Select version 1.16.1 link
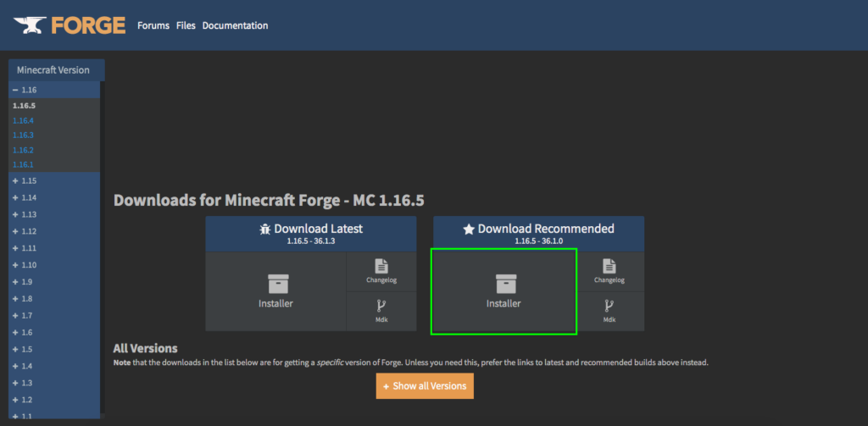 click(x=23, y=164)
